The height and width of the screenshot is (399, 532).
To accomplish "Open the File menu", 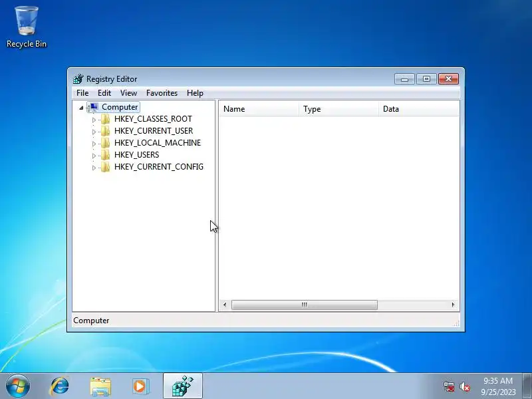I will click(x=82, y=93).
